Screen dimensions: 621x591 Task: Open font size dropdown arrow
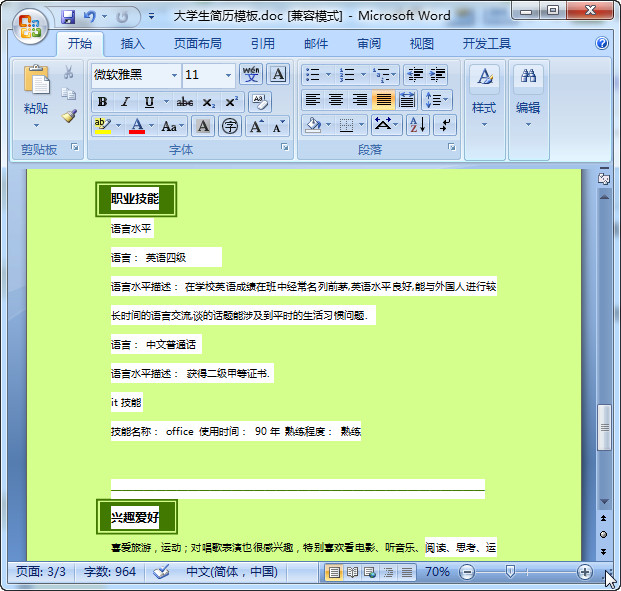229,75
